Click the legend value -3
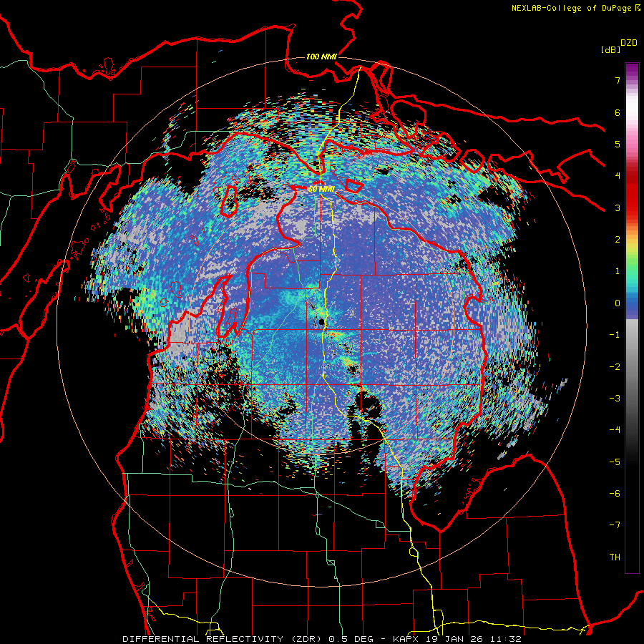Screen dimensions: 644x644 [x=615, y=399]
